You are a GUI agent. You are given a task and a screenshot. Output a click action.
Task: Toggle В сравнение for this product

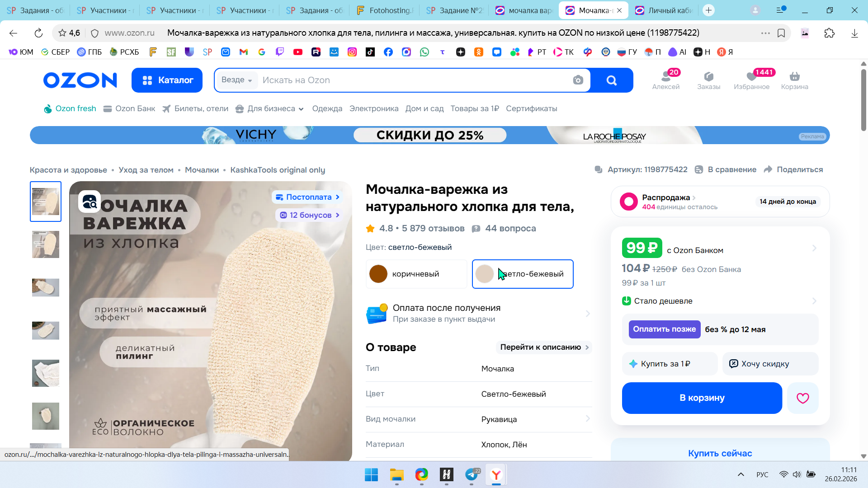725,169
